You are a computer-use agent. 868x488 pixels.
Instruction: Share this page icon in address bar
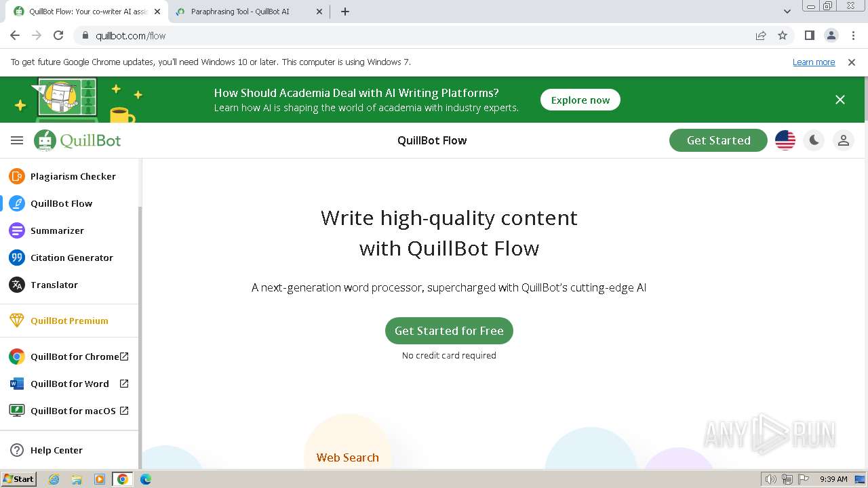[761, 35]
